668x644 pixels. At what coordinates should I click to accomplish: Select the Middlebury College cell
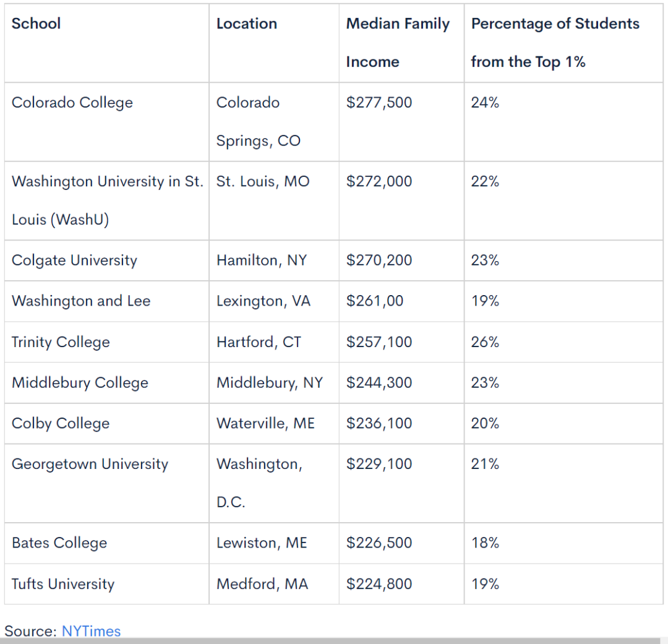pos(80,383)
